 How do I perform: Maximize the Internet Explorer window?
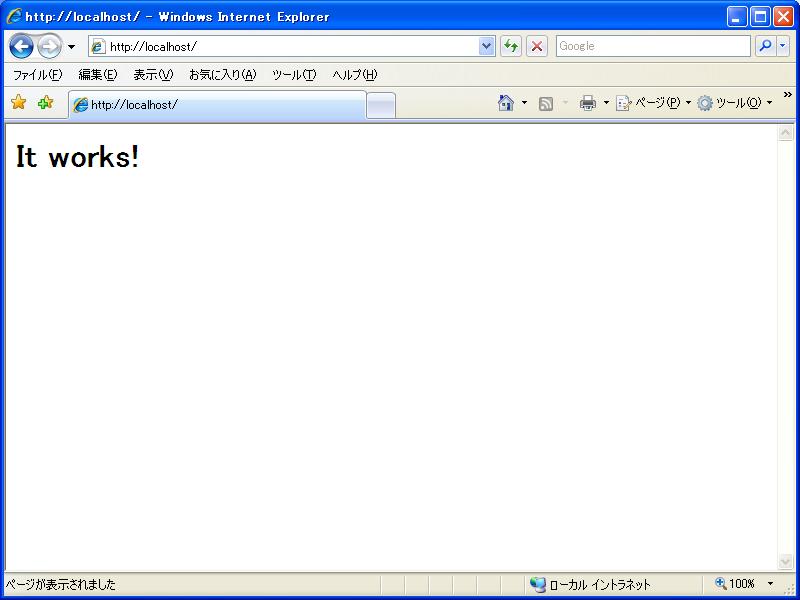(x=760, y=17)
